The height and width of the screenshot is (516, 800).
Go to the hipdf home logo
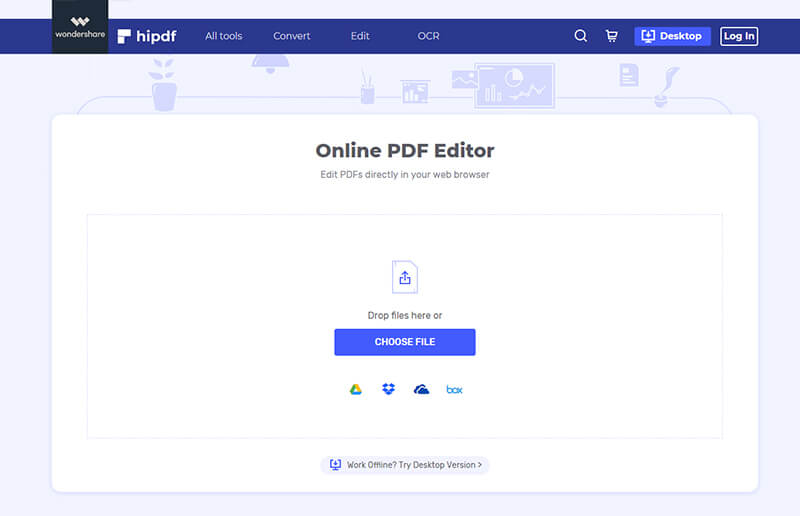pos(147,36)
